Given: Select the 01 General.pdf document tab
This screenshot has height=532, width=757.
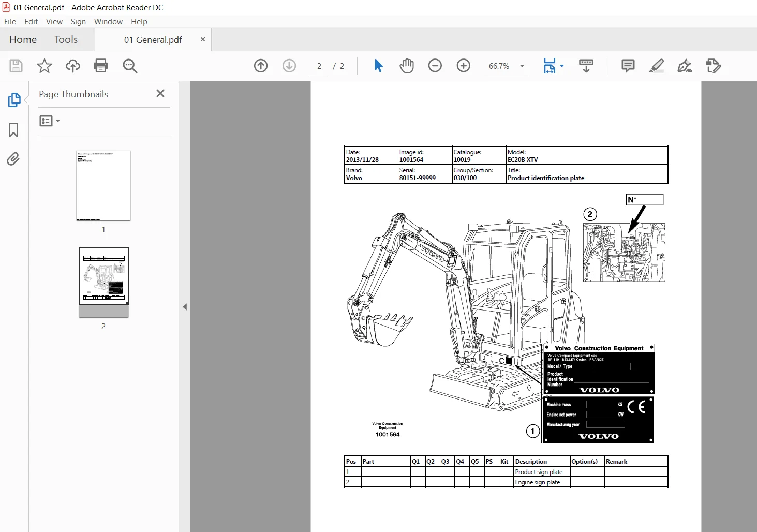Looking at the screenshot, I should coord(153,40).
